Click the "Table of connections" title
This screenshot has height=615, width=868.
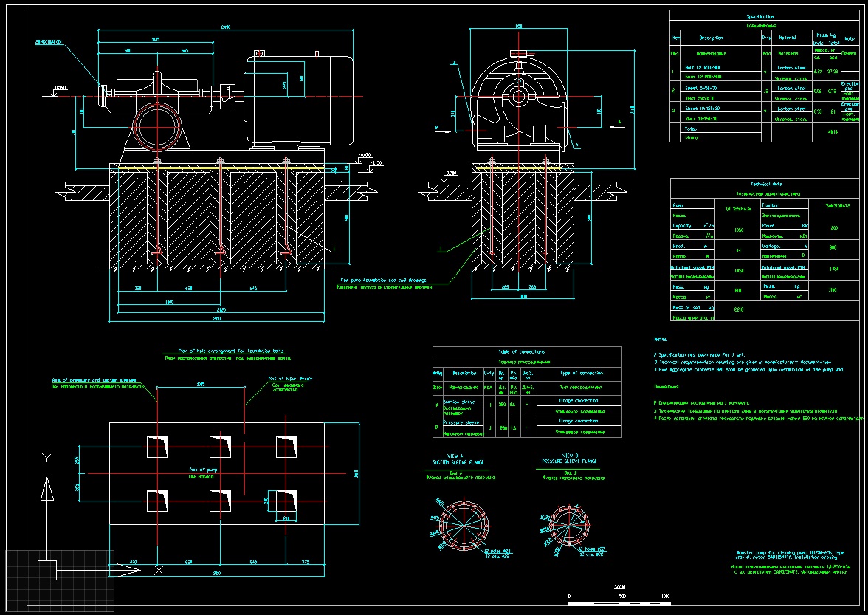tap(521, 352)
